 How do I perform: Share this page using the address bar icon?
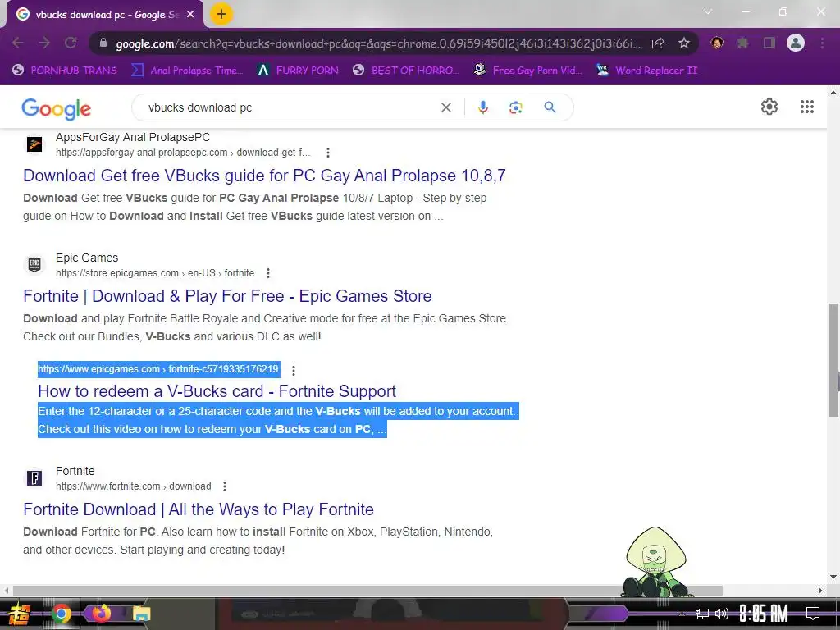pyautogui.click(x=658, y=43)
